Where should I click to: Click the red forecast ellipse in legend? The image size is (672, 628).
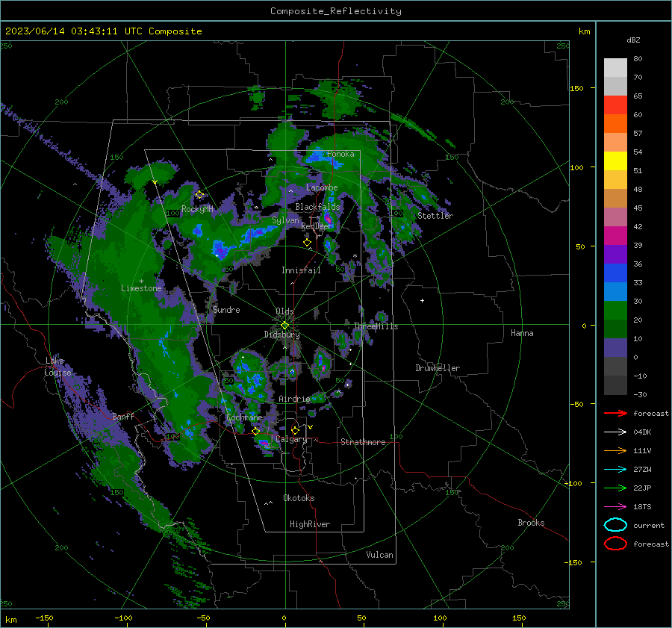615,544
